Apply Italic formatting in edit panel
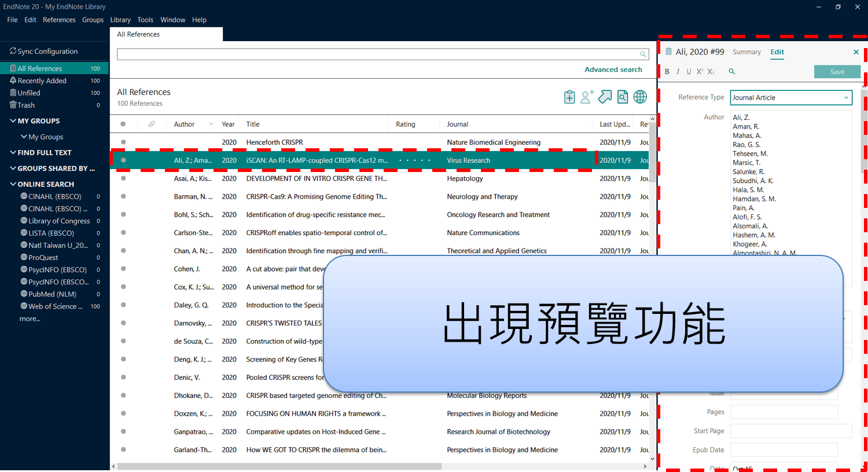868x472 pixels. [678, 72]
